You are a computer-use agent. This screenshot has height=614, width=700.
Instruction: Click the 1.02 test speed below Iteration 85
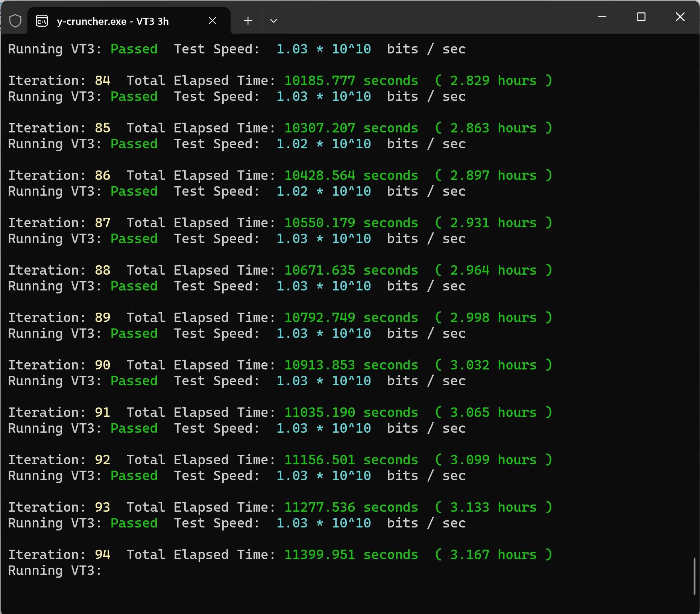[x=292, y=144]
